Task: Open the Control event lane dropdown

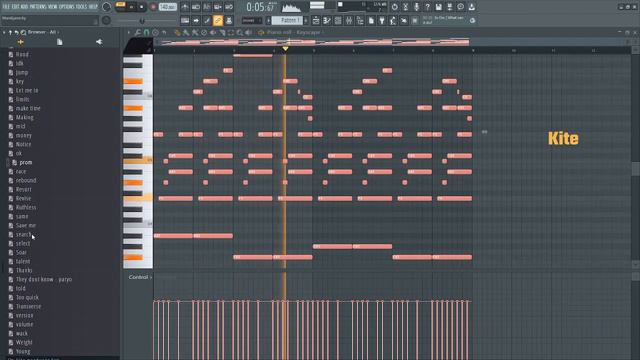Action: (x=140, y=277)
